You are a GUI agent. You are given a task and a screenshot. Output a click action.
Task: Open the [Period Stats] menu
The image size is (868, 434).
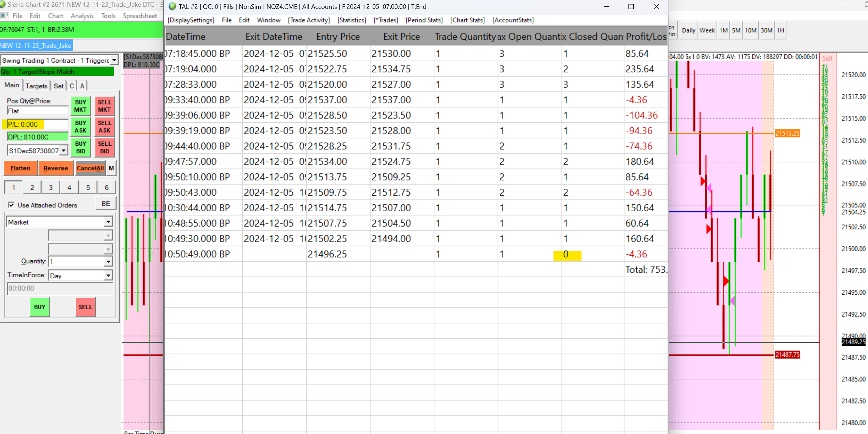tap(424, 20)
